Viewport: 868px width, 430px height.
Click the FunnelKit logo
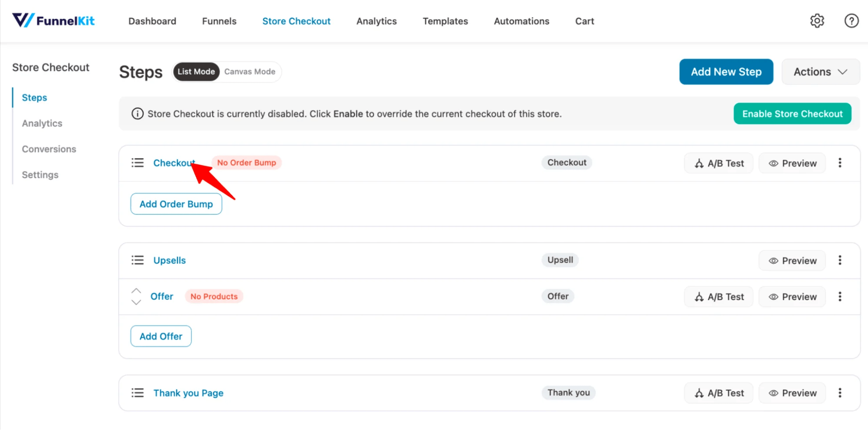point(53,20)
